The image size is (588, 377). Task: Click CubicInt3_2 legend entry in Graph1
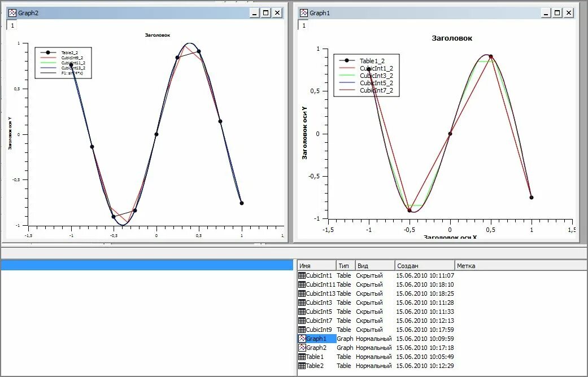click(377, 75)
